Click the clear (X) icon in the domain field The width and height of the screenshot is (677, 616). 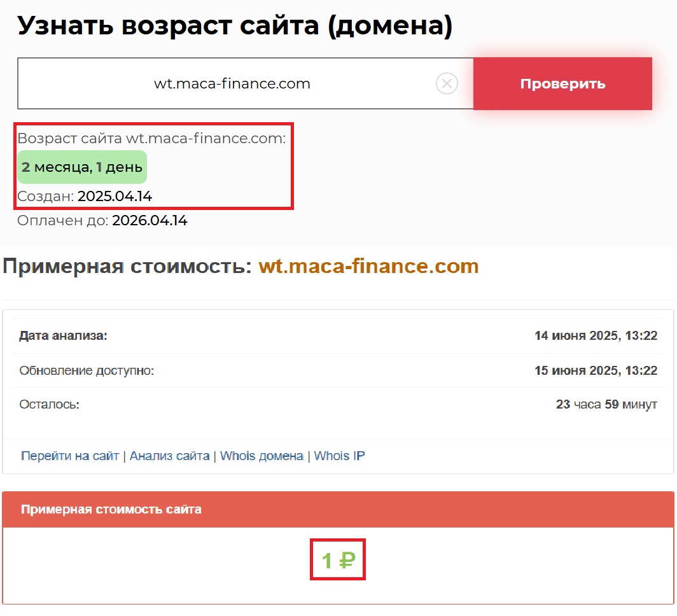pyautogui.click(x=447, y=83)
